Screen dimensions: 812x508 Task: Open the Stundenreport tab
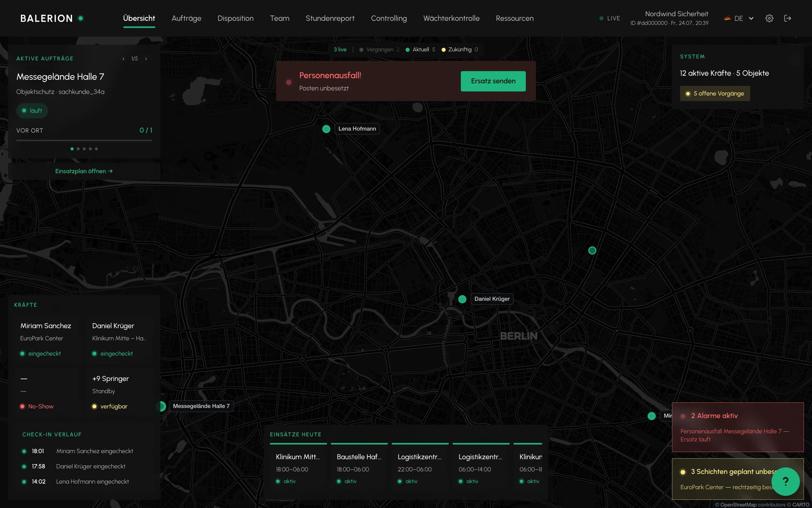(330, 18)
